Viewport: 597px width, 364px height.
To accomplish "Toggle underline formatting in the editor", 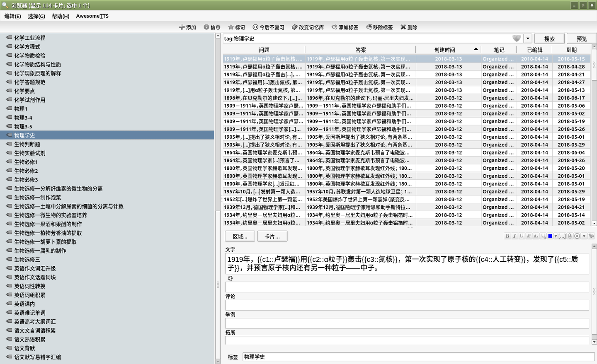I will [522, 236].
